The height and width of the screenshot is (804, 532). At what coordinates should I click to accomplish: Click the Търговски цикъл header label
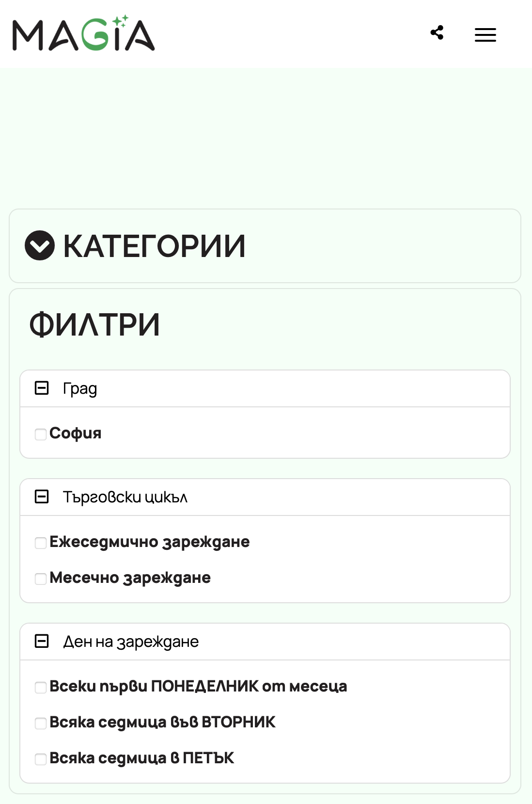pos(125,497)
